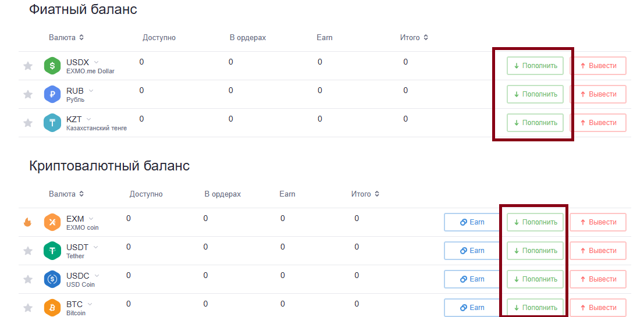The width and height of the screenshot is (644, 317).
Task: Toggle favorite star for USDX
Action: 27,66
